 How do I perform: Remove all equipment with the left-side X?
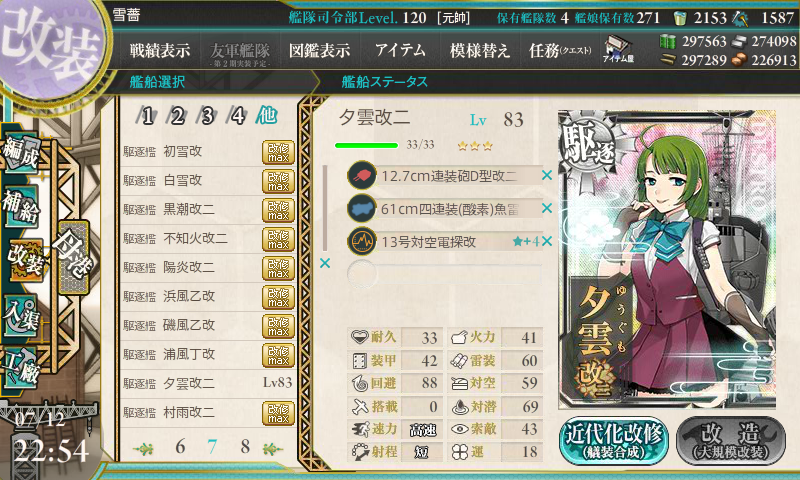[x=324, y=263]
